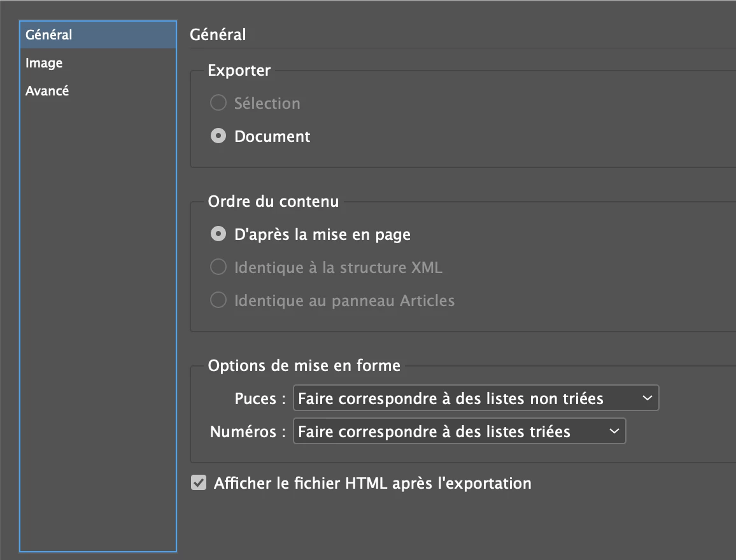Choose the Document export radio button

coord(218,136)
